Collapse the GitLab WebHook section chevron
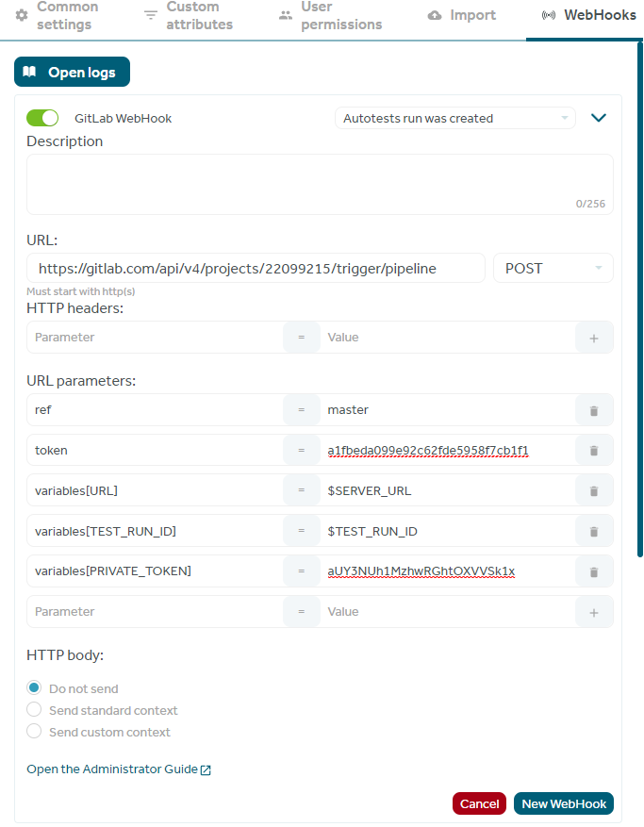 tap(599, 118)
